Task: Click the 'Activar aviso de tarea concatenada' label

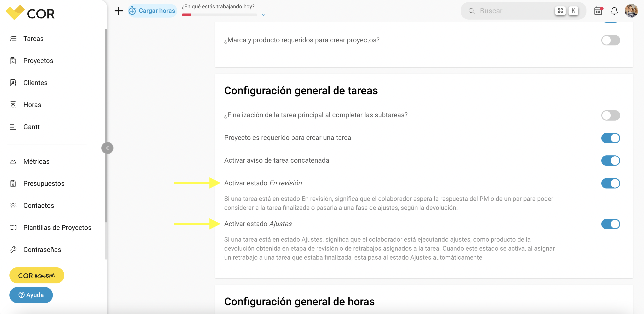Action: coord(277,160)
